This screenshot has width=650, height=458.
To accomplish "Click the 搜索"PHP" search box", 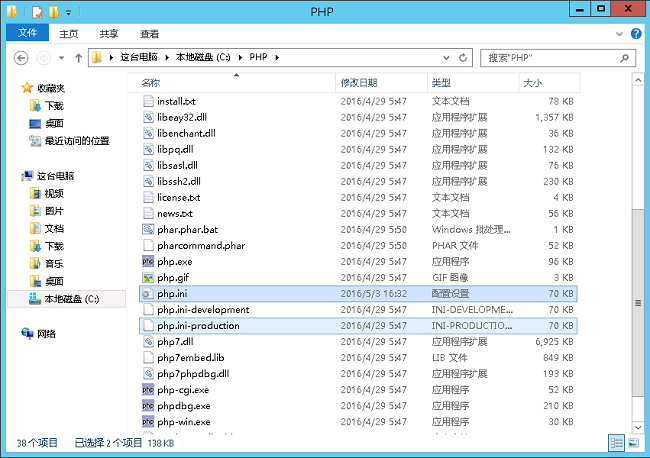I will (557, 58).
